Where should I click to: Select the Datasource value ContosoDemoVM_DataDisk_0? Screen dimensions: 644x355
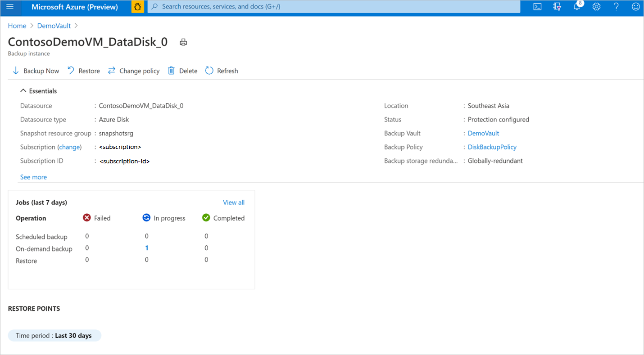point(141,106)
